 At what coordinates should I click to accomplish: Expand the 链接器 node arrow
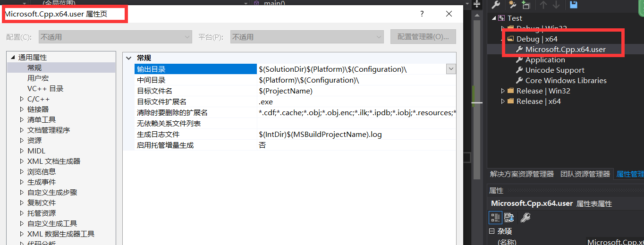[x=22, y=110]
